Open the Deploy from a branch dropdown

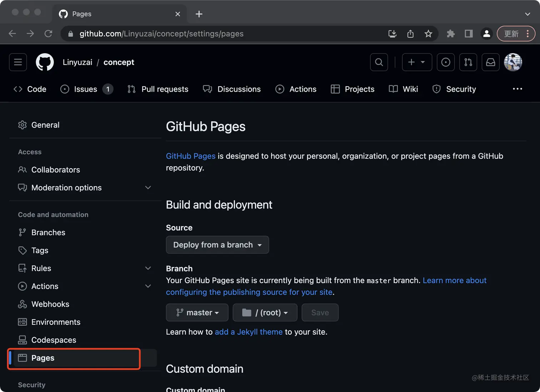pyautogui.click(x=217, y=245)
